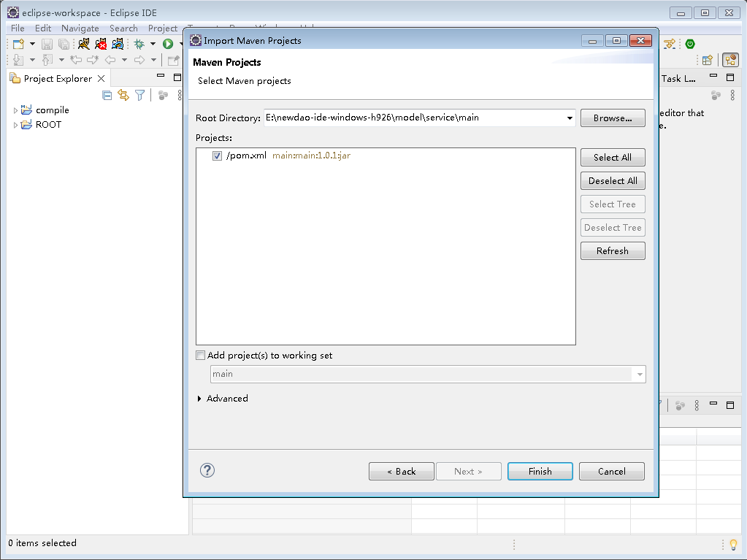Maximize the Task List panel
Image resolution: width=747 pixels, height=560 pixels.
tap(730, 77)
